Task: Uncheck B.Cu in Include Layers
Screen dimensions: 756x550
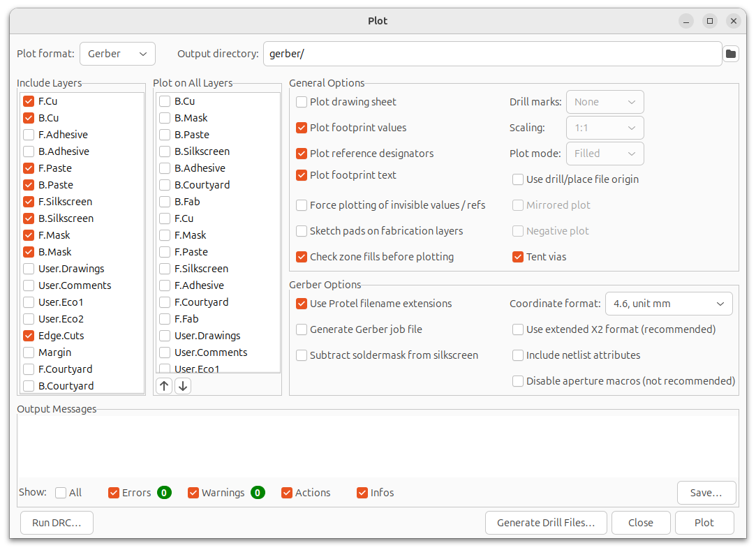Action: [29, 118]
